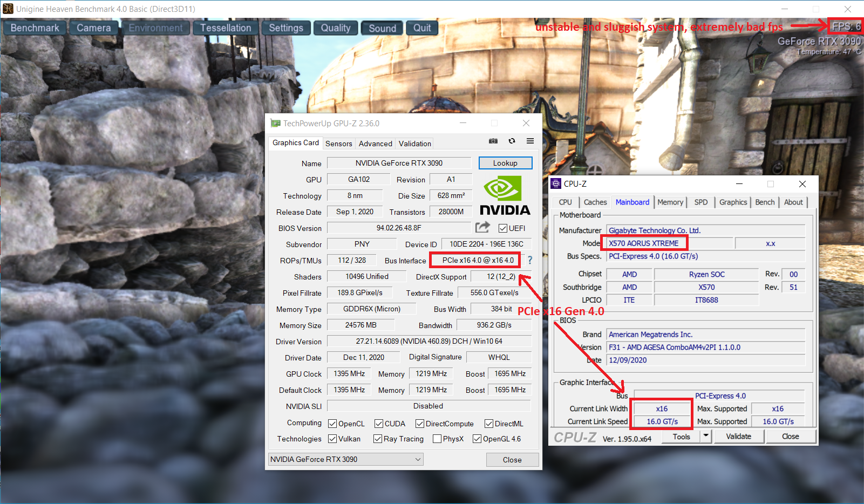
Task: Open Heaven Sound menu button
Action: [x=383, y=28]
